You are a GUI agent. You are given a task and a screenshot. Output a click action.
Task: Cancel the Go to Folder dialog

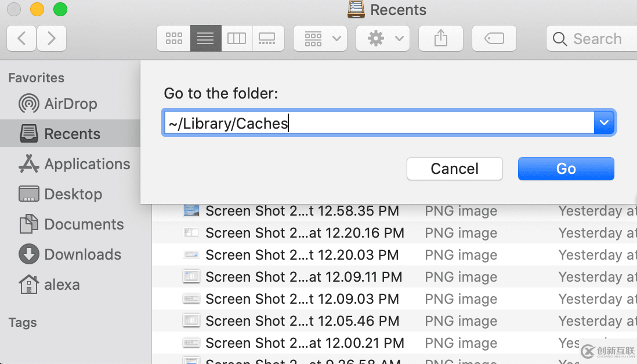pos(454,168)
